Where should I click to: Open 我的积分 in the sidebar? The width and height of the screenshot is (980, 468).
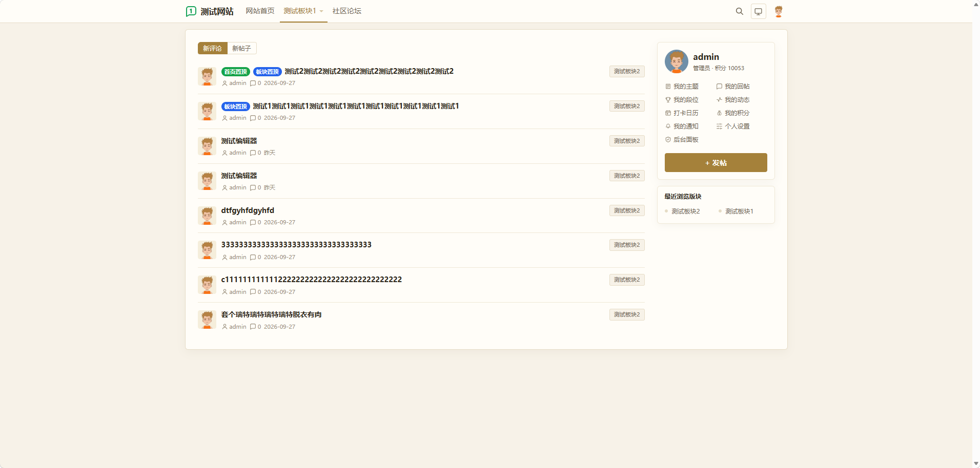(733, 113)
